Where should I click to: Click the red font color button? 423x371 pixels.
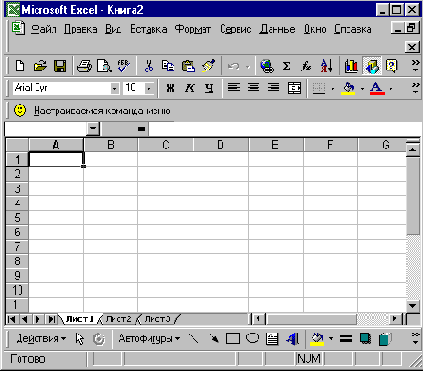[377, 88]
